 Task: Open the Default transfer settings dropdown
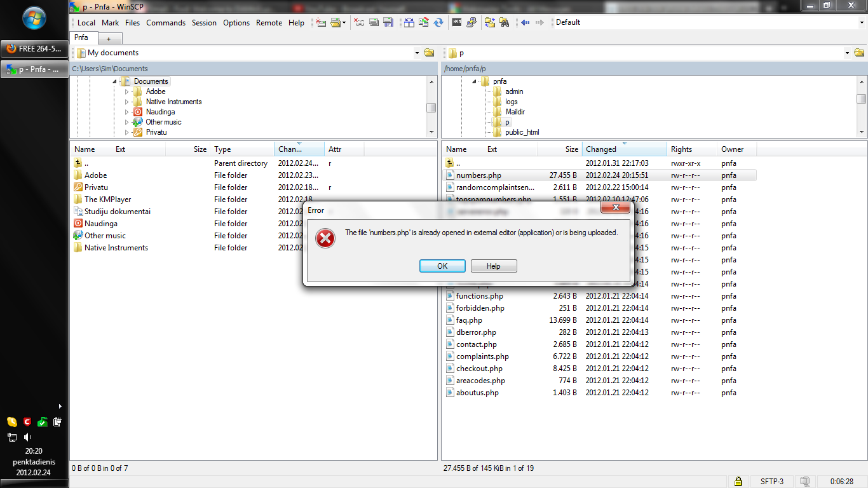point(862,22)
